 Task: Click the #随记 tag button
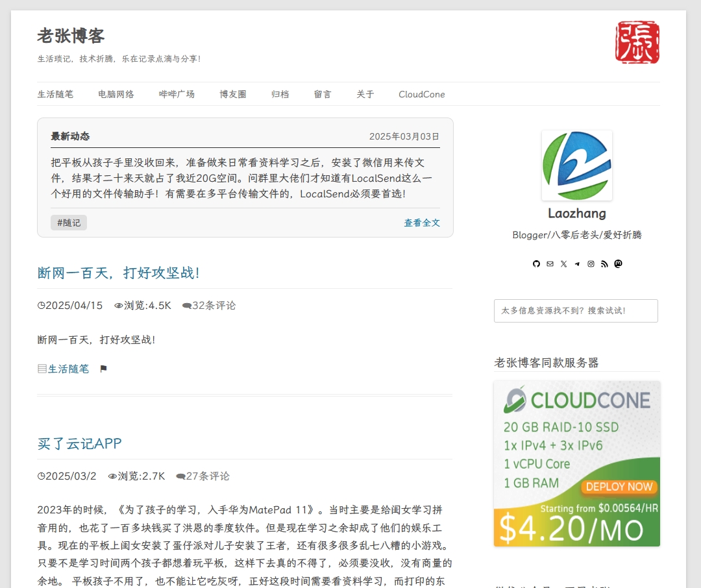pos(69,223)
